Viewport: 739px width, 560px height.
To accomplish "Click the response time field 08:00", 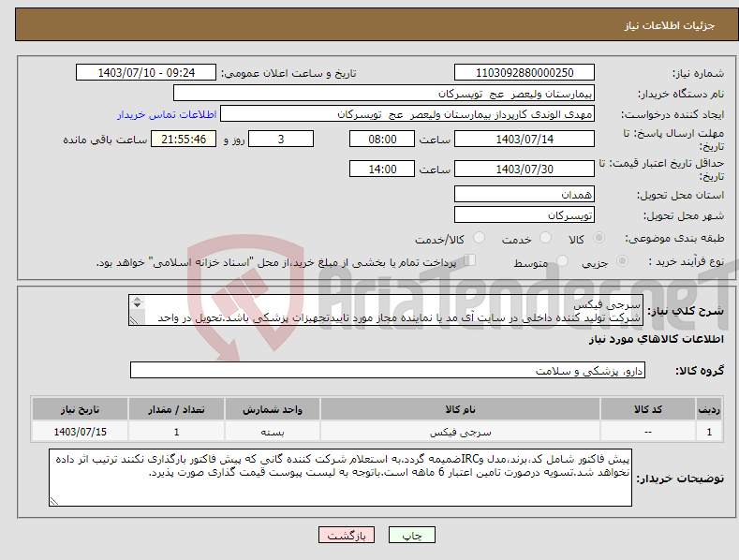I will tap(382, 139).
